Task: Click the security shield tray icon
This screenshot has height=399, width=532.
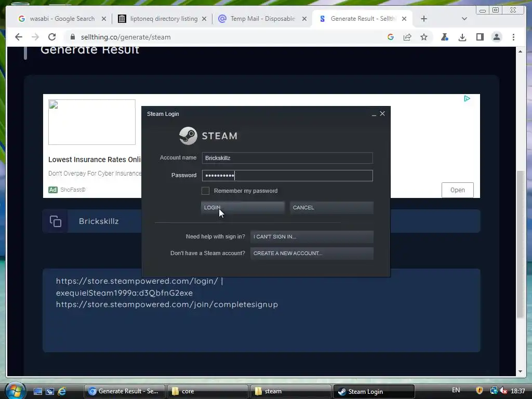Action: [480, 391]
